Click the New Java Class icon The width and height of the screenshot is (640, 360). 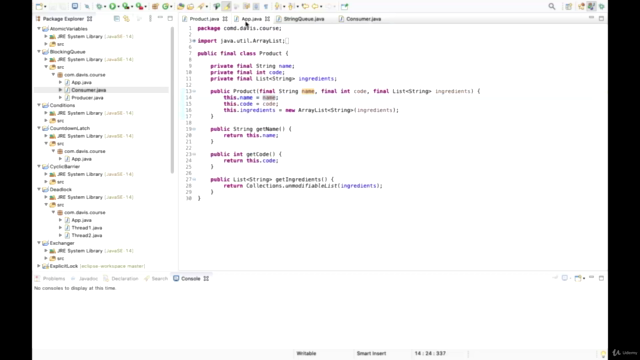(x=165, y=7)
